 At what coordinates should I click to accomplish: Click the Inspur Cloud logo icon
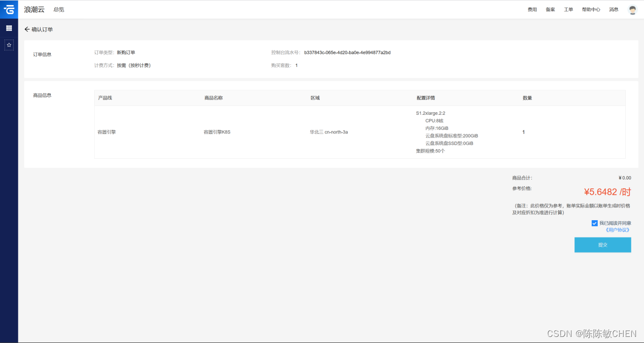tap(9, 9)
